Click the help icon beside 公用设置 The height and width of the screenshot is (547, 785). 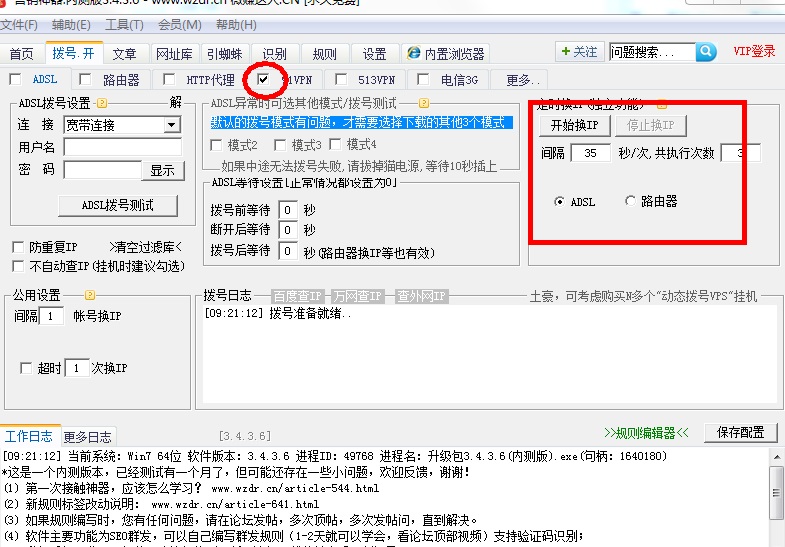[90, 295]
